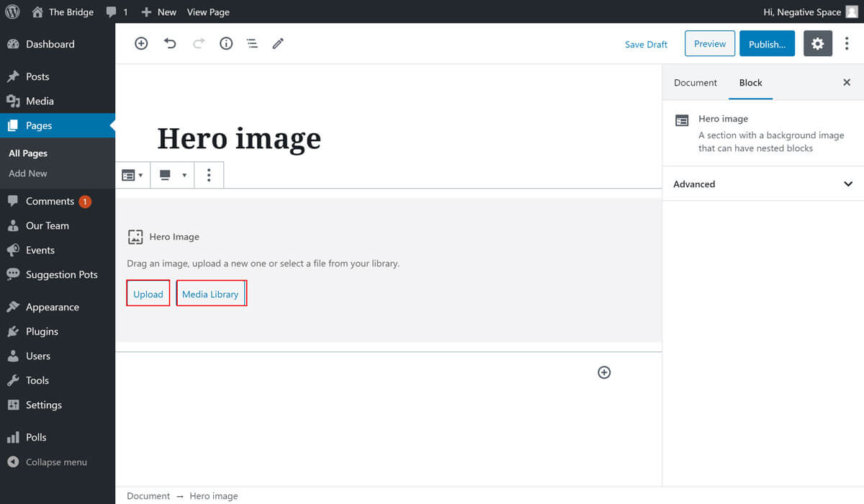The width and height of the screenshot is (864, 504).
Task: Close the settings sidebar panel
Action: (847, 83)
